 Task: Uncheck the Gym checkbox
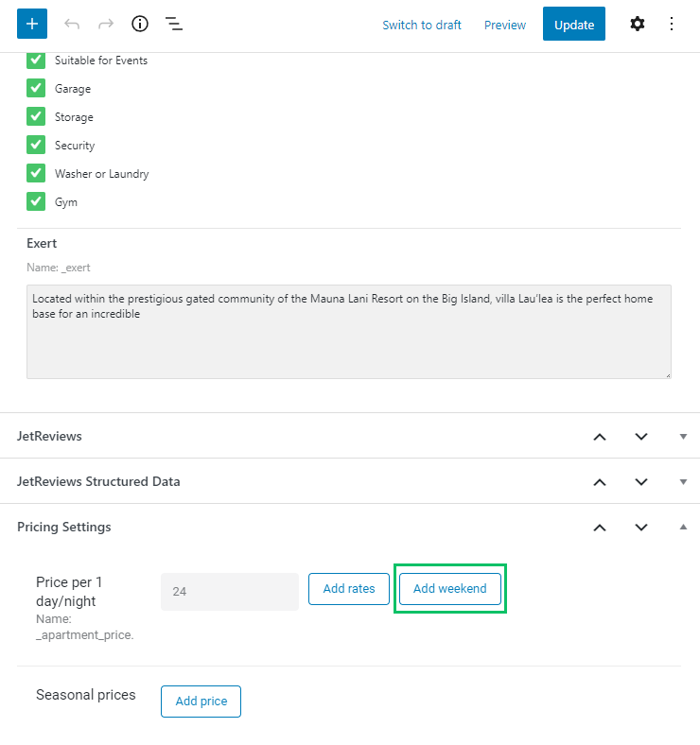[x=36, y=201]
